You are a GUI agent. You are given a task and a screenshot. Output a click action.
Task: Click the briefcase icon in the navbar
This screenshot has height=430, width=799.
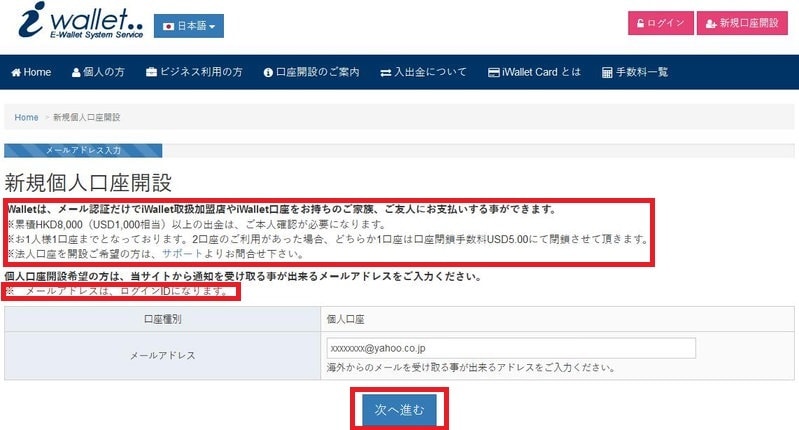(151, 72)
